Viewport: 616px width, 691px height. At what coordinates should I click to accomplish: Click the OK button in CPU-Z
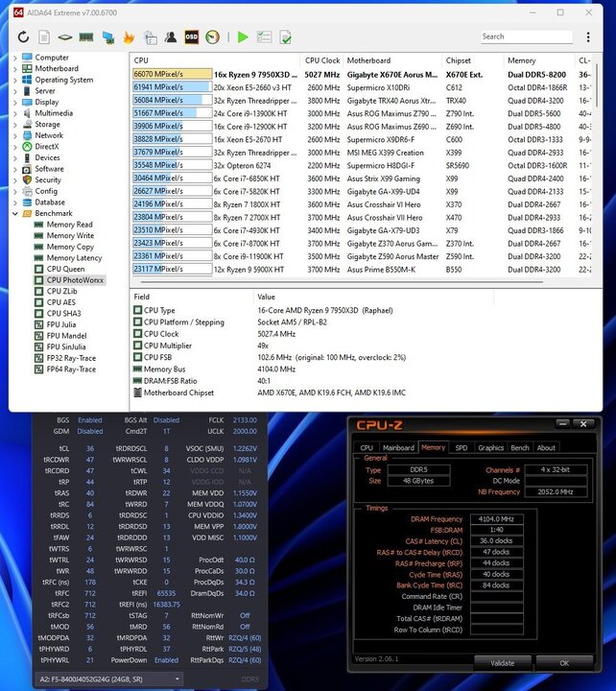[x=564, y=662]
